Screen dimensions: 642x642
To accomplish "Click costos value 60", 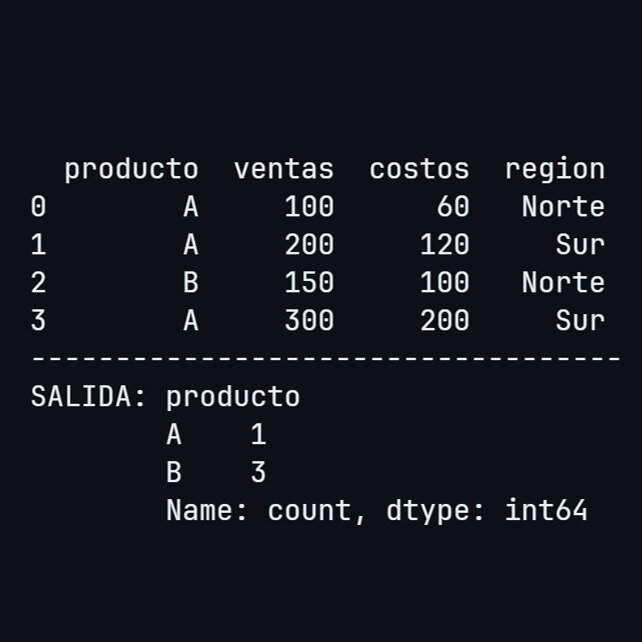I will pyautogui.click(x=453, y=206).
